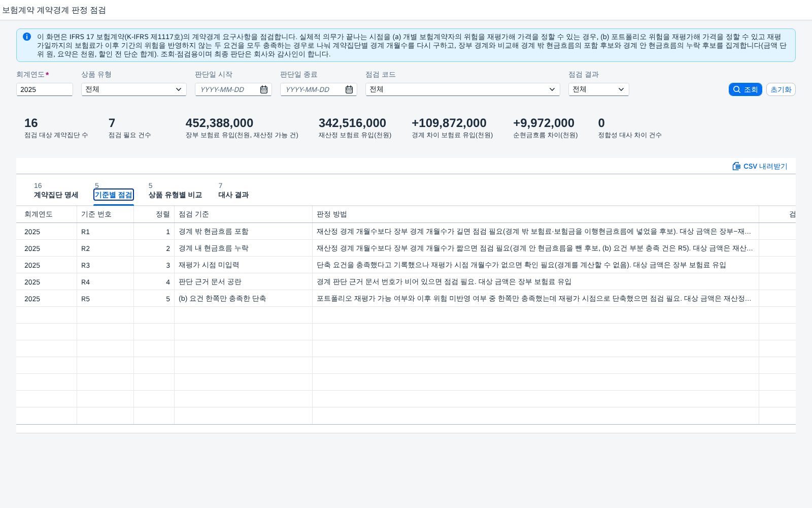Click the 정렬 column header

click(x=154, y=214)
